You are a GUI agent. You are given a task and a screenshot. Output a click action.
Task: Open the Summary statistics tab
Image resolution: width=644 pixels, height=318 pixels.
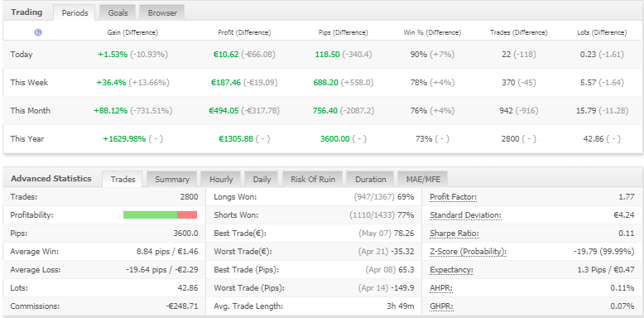click(172, 179)
